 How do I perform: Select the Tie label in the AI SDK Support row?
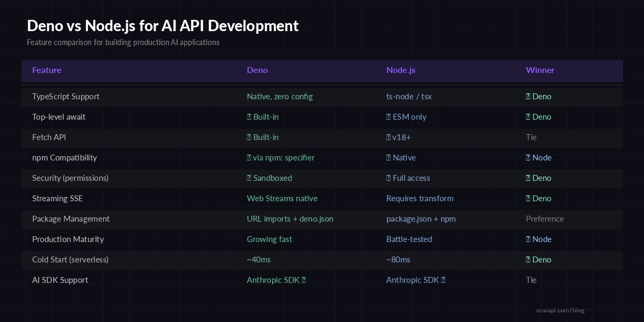531,280
